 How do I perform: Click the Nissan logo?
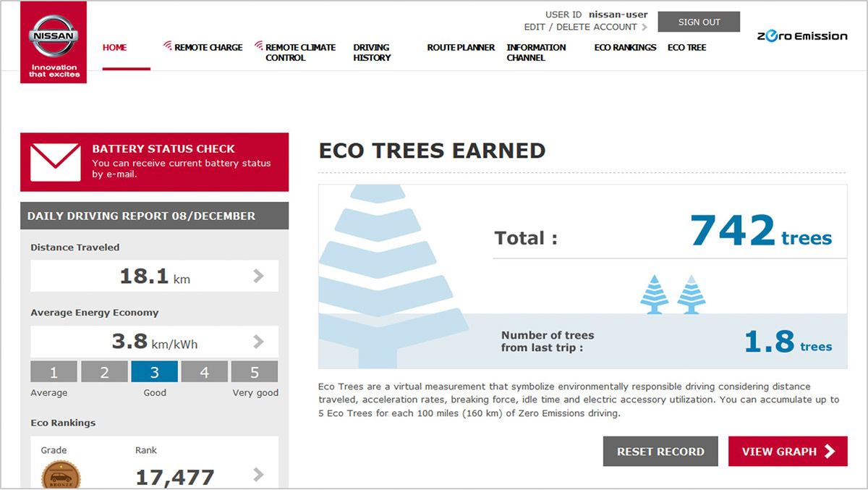pos(54,38)
